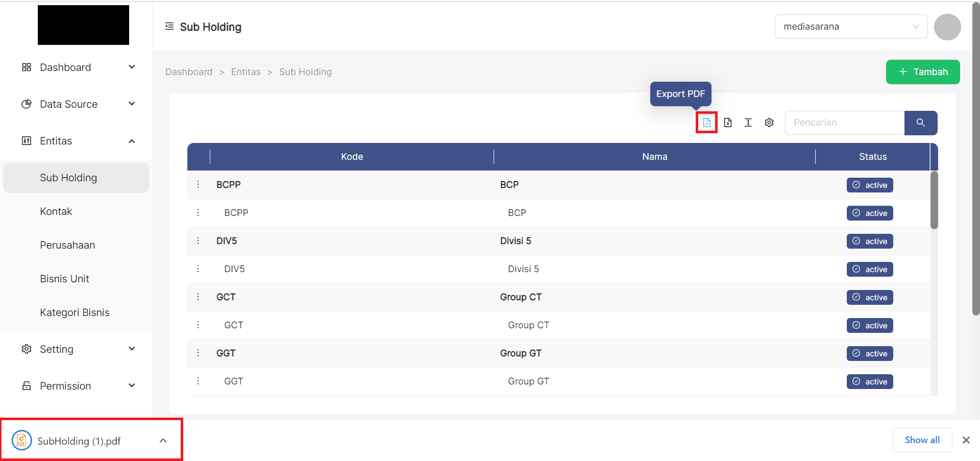Open the row actions menu for GGT

pos(198,353)
